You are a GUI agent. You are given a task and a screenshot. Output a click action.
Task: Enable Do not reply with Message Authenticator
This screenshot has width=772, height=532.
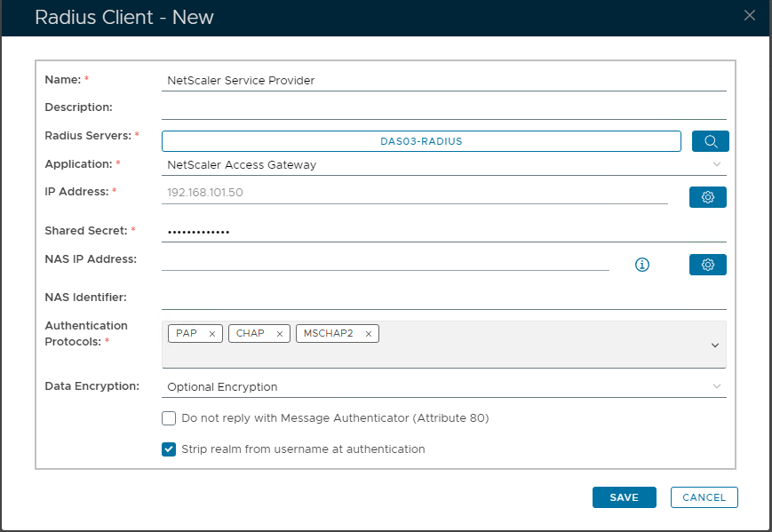coord(169,418)
